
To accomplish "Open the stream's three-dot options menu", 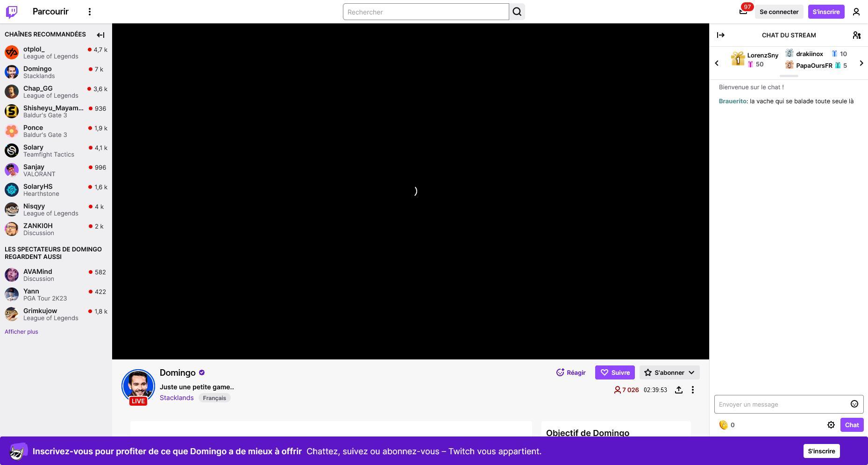I will [693, 390].
